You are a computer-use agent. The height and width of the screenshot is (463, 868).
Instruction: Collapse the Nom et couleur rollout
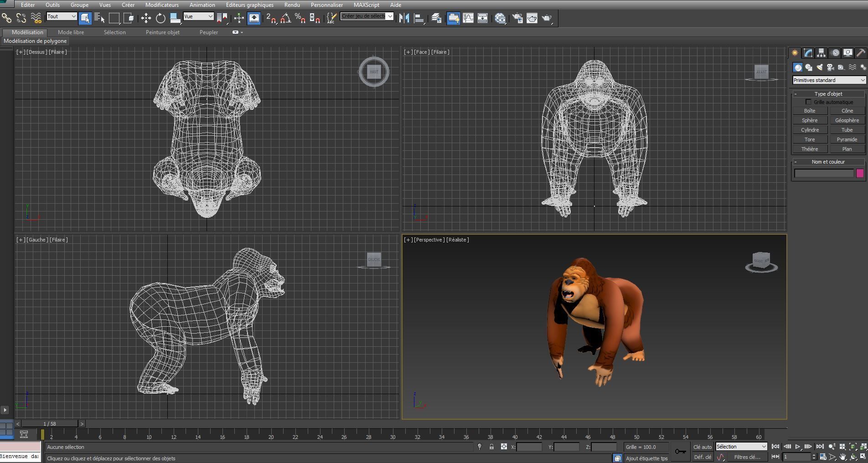click(828, 162)
